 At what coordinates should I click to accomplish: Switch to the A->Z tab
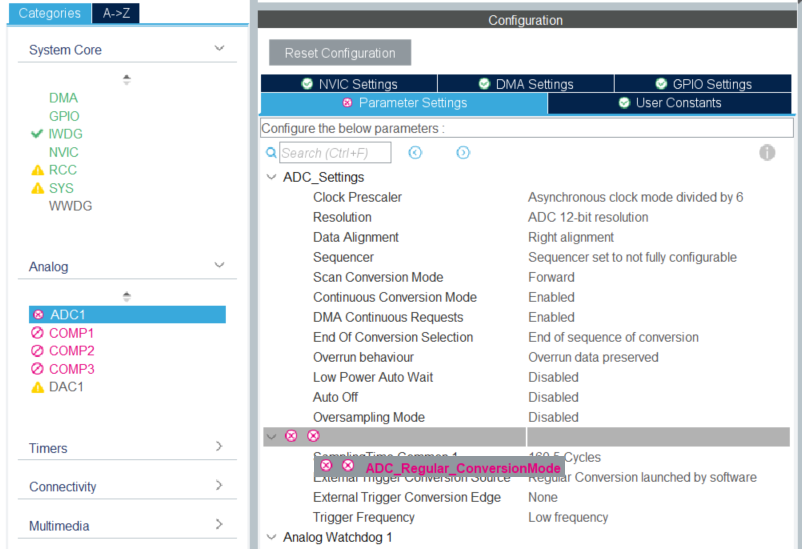point(121,13)
